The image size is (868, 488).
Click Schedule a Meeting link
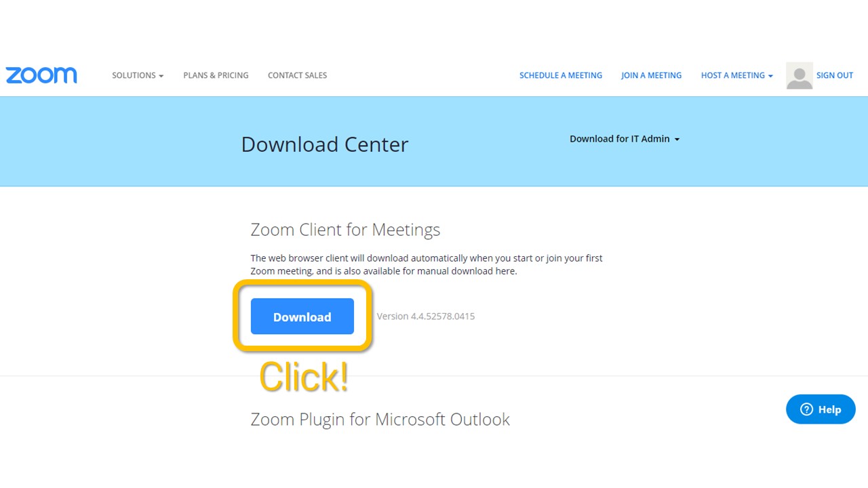tap(561, 75)
